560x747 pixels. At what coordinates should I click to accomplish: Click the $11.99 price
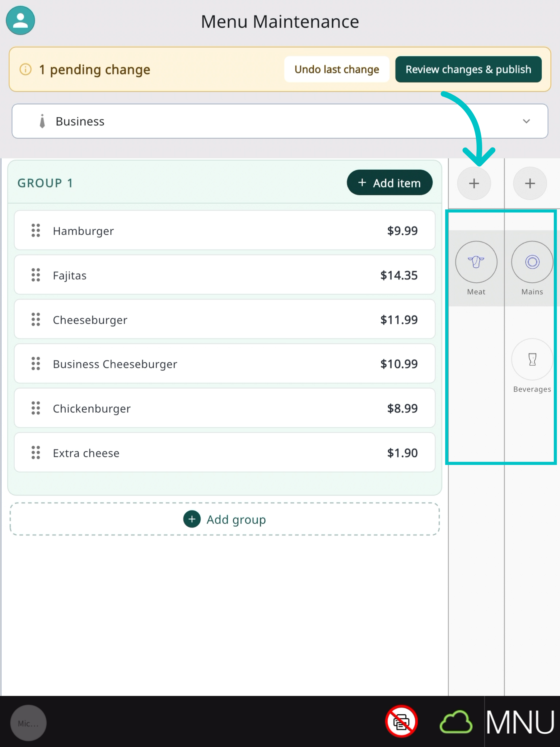pyautogui.click(x=399, y=319)
